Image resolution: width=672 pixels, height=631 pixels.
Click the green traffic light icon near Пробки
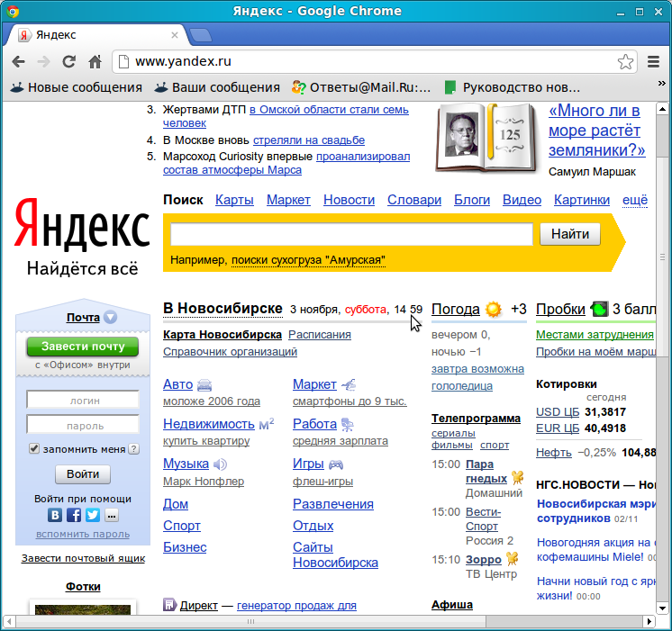pyautogui.click(x=599, y=309)
